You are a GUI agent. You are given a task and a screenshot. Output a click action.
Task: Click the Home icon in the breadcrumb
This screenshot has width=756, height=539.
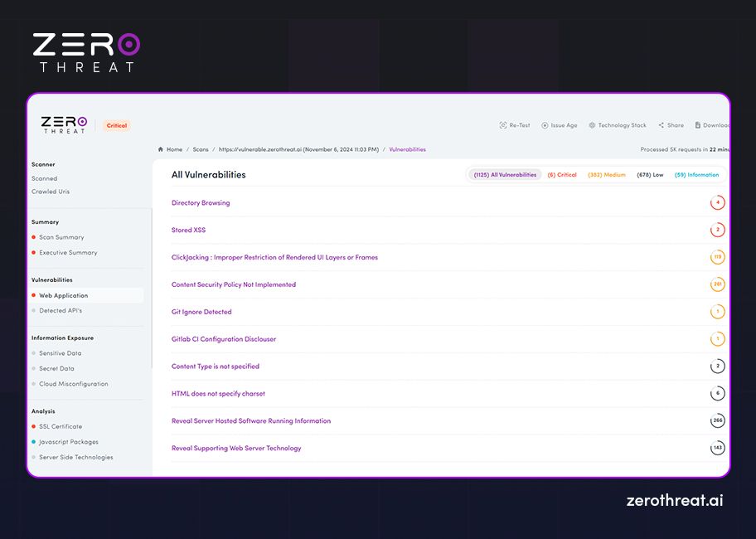(161, 149)
